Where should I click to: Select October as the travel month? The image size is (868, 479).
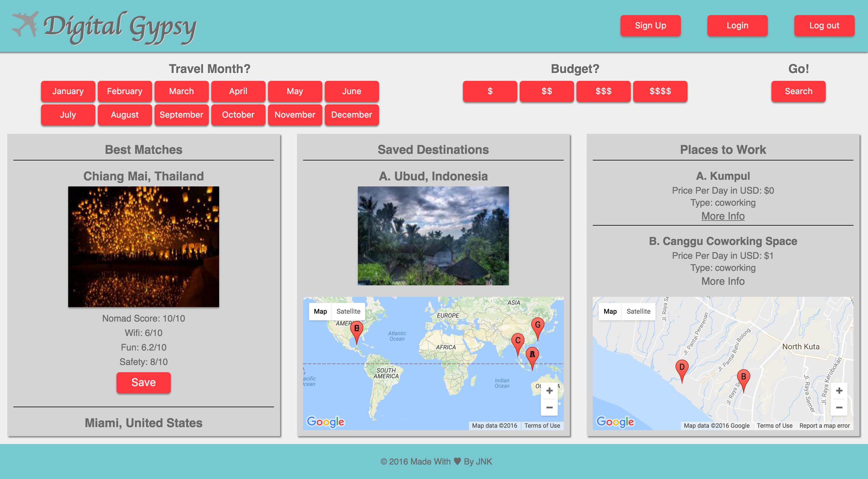click(238, 115)
